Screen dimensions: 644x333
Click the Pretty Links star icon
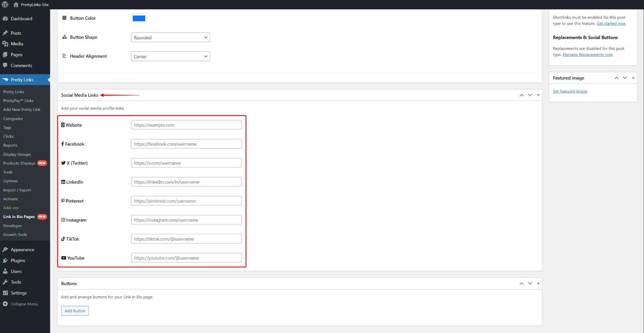coord(5,80)
